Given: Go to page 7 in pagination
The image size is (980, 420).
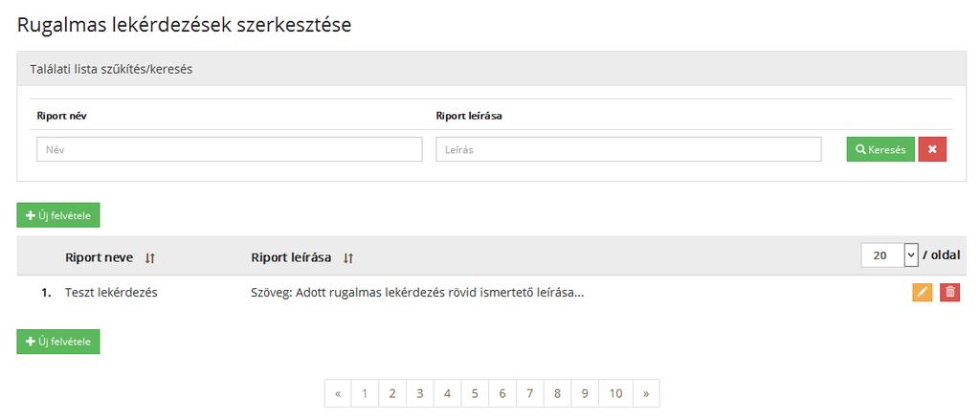Looking at the screenshot, I should [530, 393].
